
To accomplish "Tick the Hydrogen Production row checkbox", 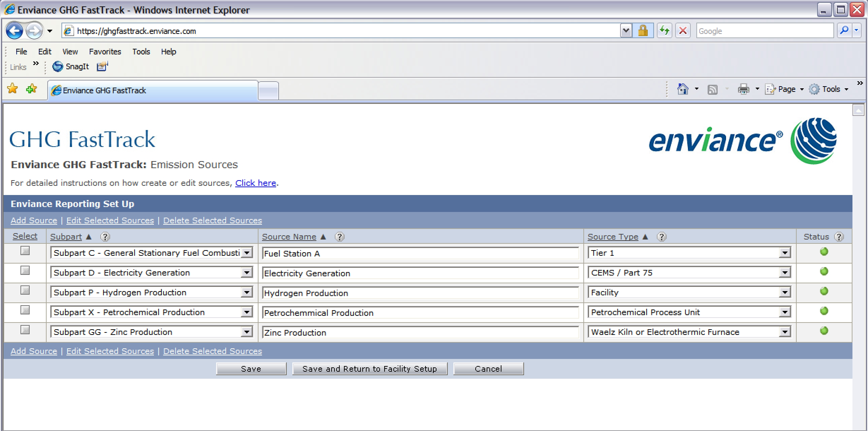I will click(25, 290).
